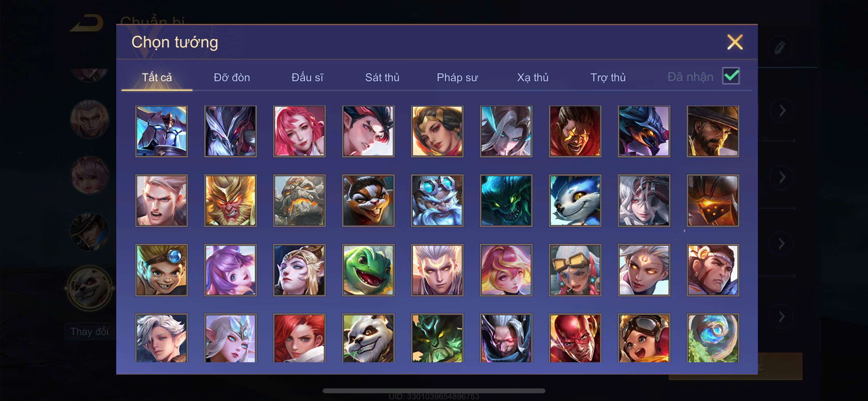Close the Chọn tướng dialog

pyautogui.click(x=735, y=42)
